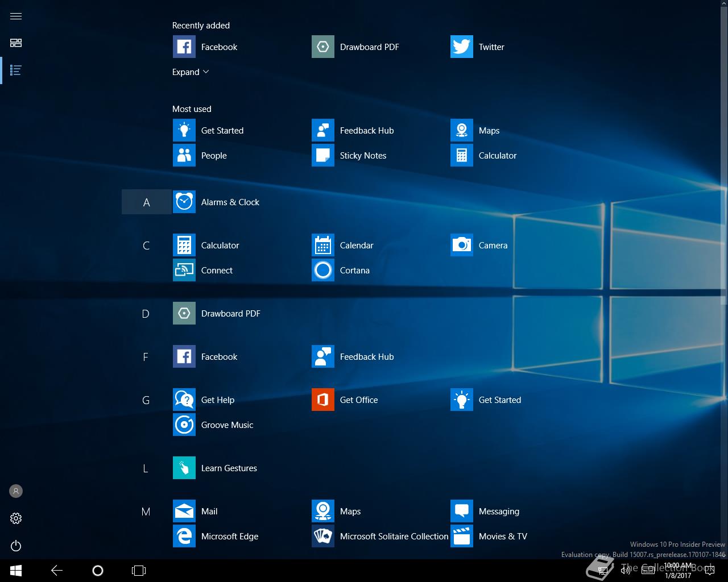Open Calendar app icon
Viewport: 728px width, 582px height.
coord(323,245)
